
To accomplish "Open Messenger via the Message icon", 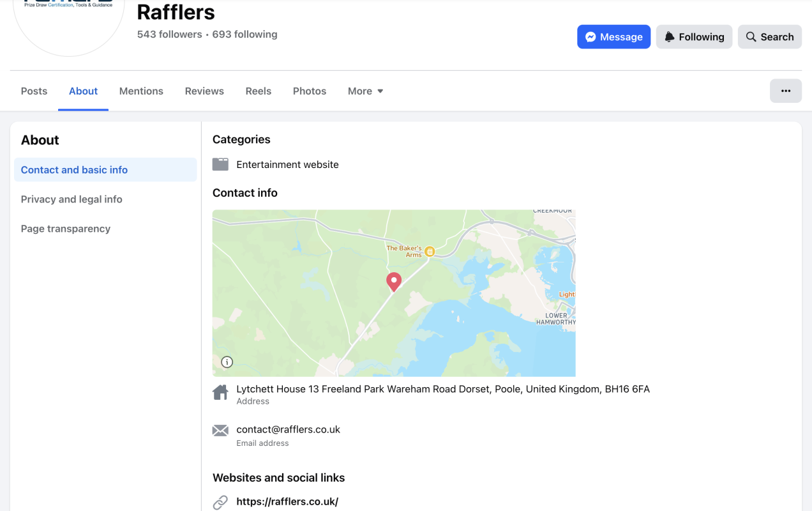I will tap(592, 36).
